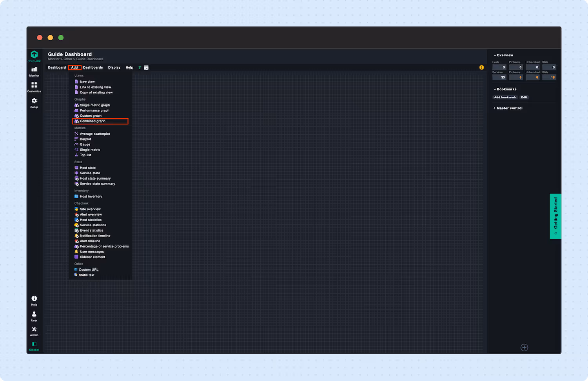The image size is (588, 381).
Task: Click the Edit button under Bookmarks
Action: 524,97
